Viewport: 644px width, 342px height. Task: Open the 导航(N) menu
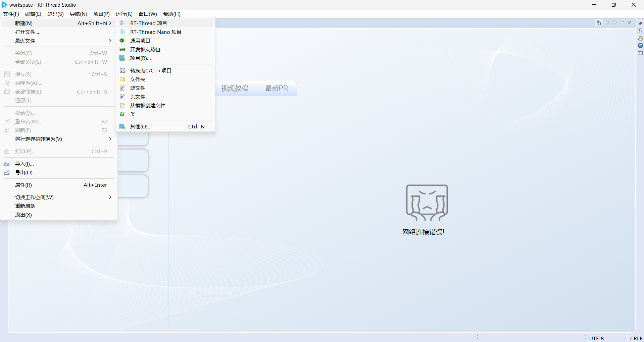click(x=78, y=14)
